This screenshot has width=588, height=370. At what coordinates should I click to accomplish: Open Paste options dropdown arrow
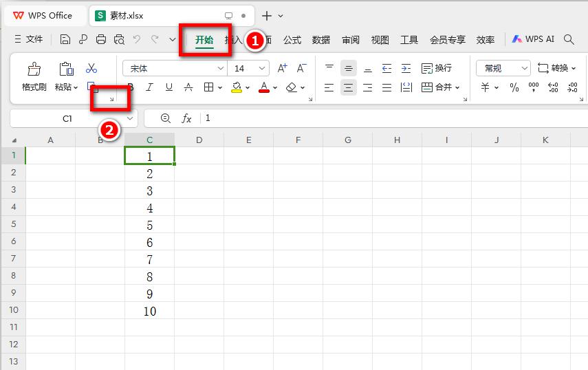click(x=76, y=88)
